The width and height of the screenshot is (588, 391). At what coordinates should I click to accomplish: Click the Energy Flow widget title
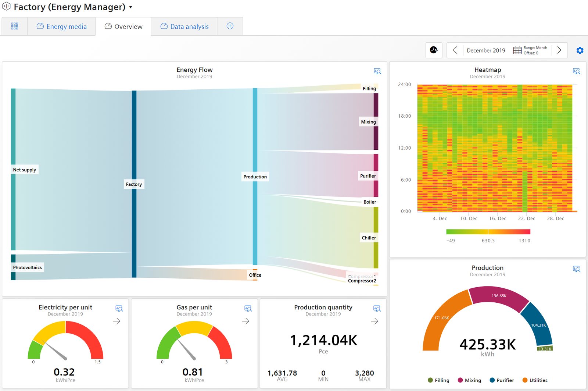pyautogui.click(x=194, y=70)
